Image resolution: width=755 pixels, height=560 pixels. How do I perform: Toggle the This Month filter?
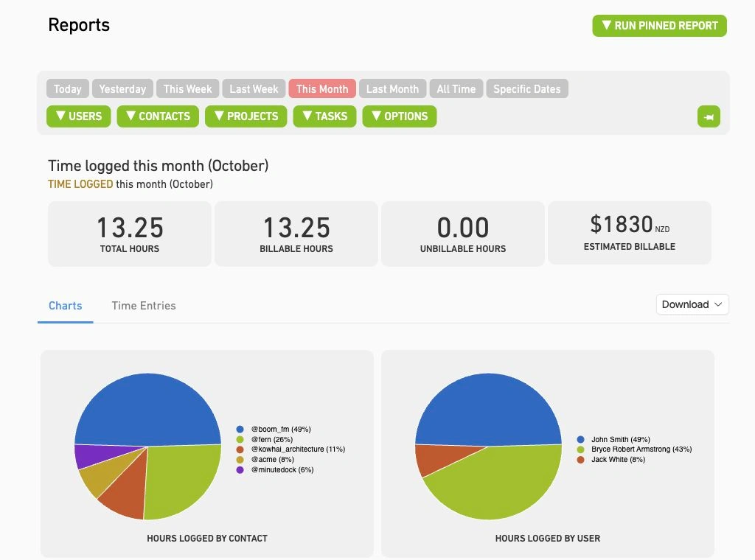322,89
